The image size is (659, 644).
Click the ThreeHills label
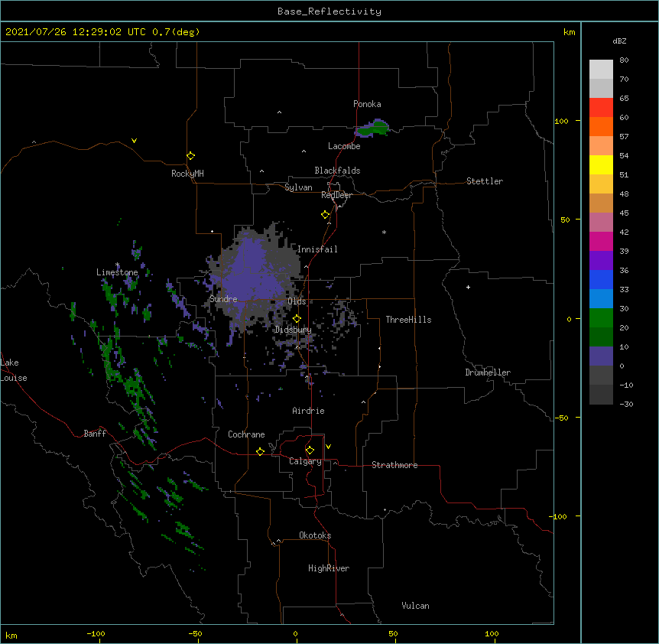(408, 320)
